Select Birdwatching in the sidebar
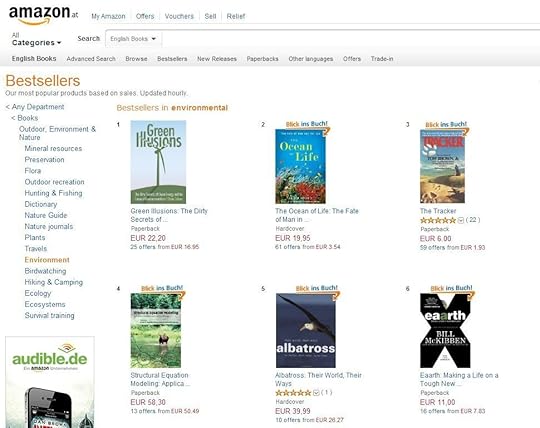The width and height of the screenshot is (540, 428). coord(45,271)
